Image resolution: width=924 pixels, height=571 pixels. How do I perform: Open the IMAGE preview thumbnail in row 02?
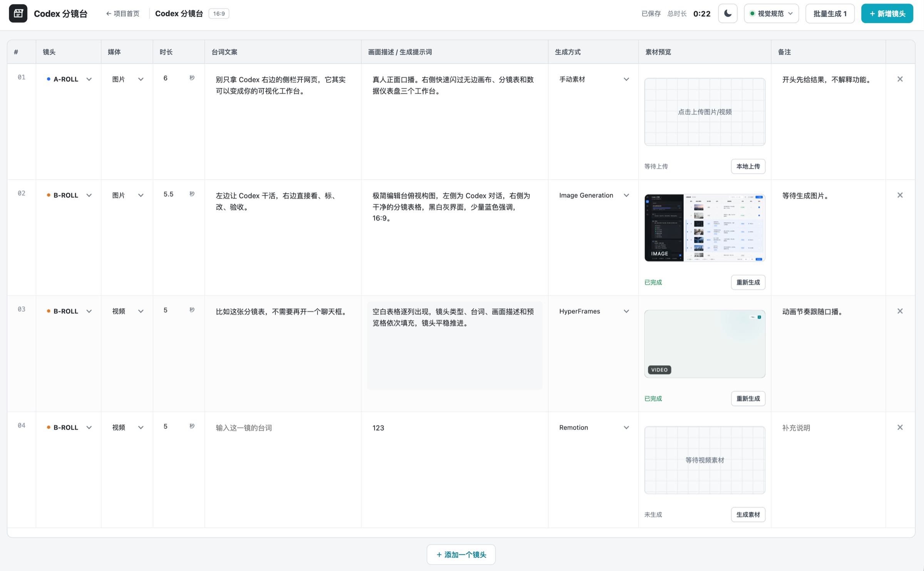tap(705, 228)
